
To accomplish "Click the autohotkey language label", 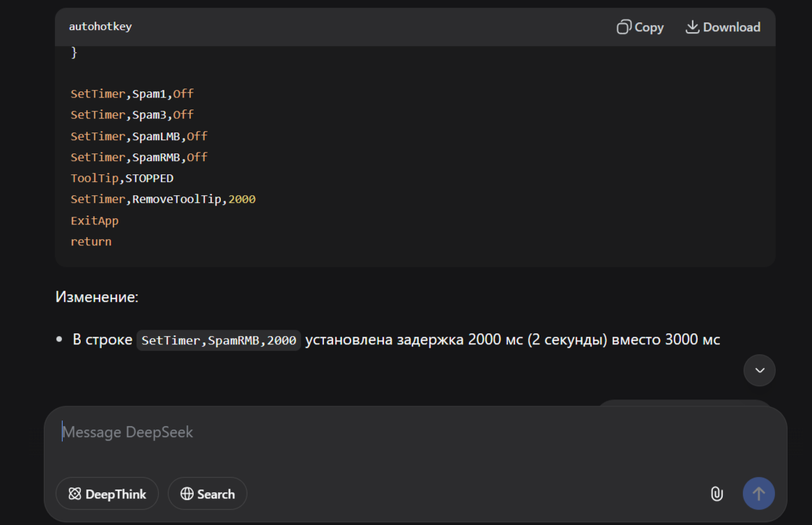I will [100, 26].
